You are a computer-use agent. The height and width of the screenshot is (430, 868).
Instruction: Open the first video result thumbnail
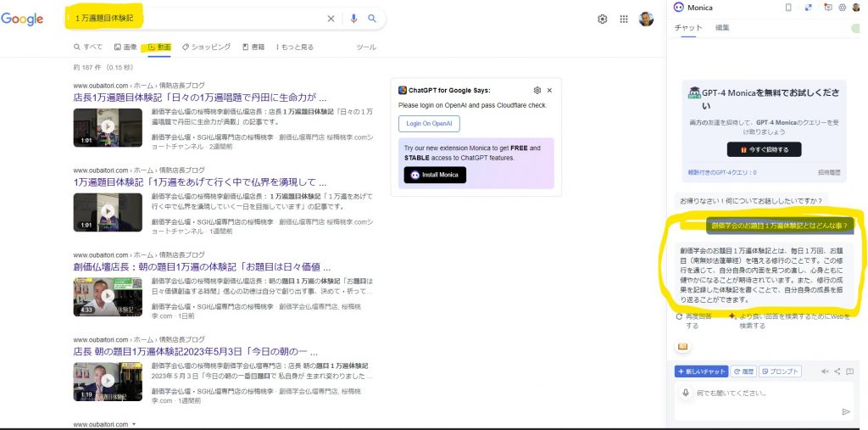pos(107,127)
